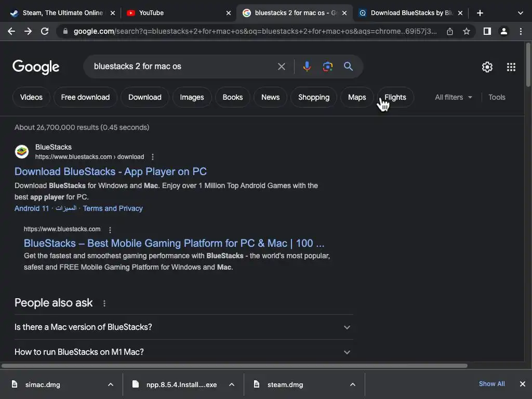Toggle the Chrome side panel

click(x=487, y=31)
